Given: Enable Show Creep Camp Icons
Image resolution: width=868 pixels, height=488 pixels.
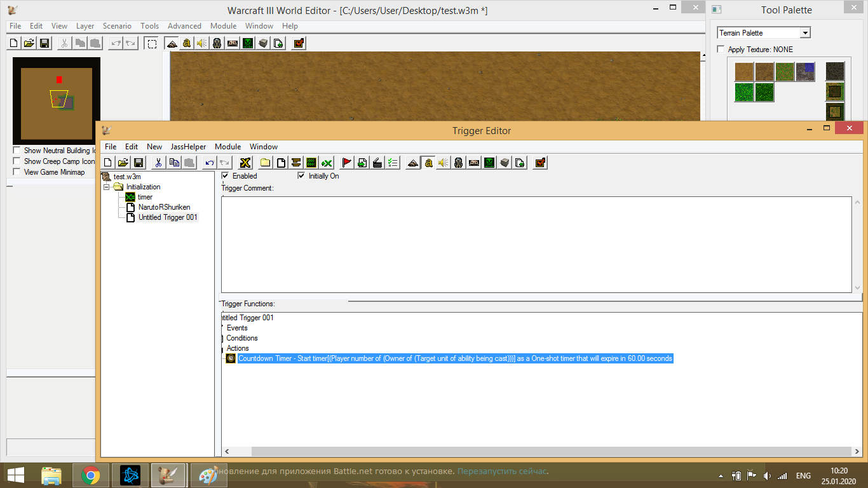Looking at the screenshot, I should click(17, 161).
